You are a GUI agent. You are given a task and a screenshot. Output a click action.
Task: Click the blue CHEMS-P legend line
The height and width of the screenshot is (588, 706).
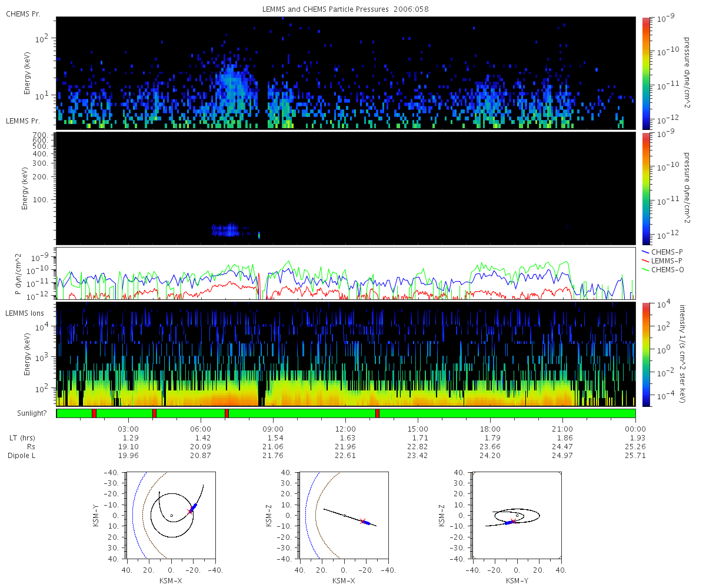click(x=646, y=252)
